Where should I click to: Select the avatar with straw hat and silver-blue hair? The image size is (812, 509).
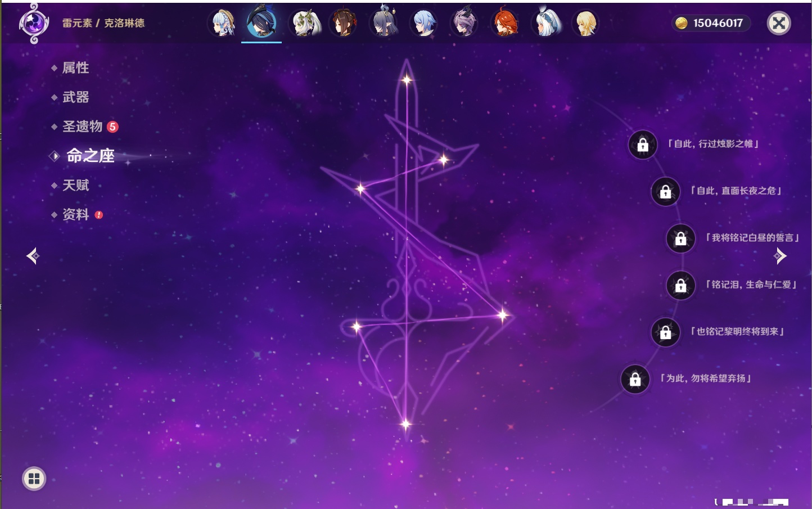[x=223, y=23]
